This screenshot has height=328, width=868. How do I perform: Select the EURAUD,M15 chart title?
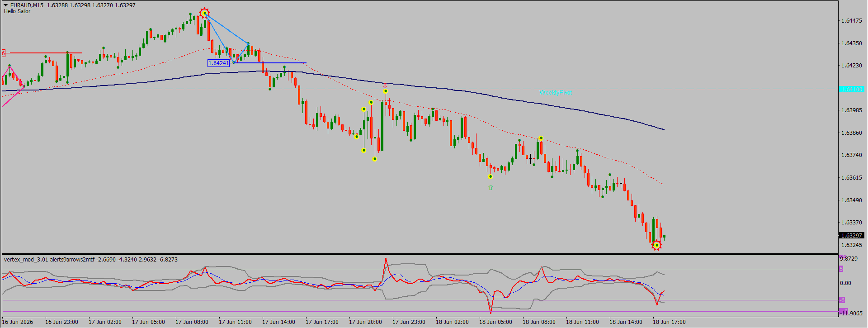(x=27, y=5)
